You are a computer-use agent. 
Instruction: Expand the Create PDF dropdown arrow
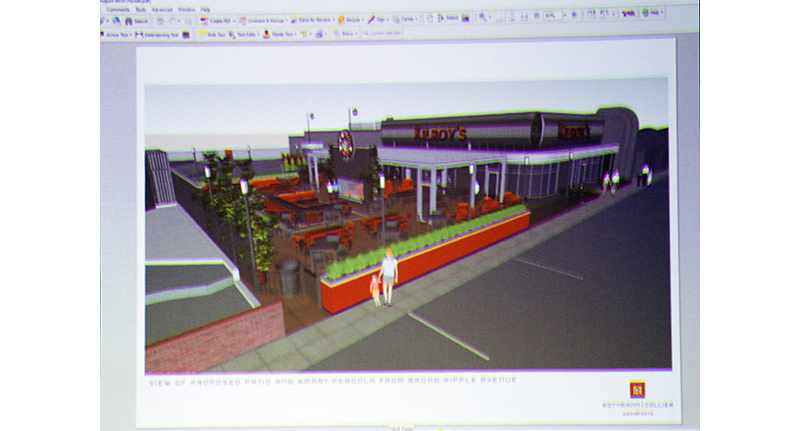(234, 21)
